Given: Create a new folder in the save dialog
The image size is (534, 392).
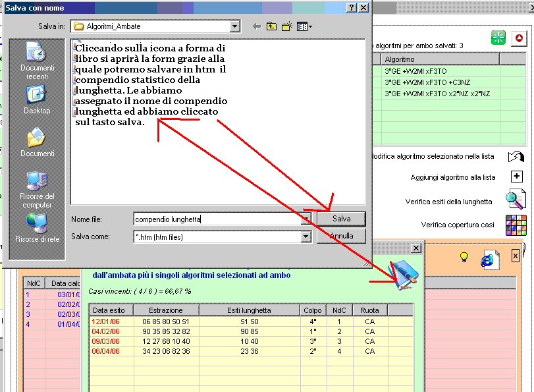Looking at the screenshot, I should click(287, 26).
